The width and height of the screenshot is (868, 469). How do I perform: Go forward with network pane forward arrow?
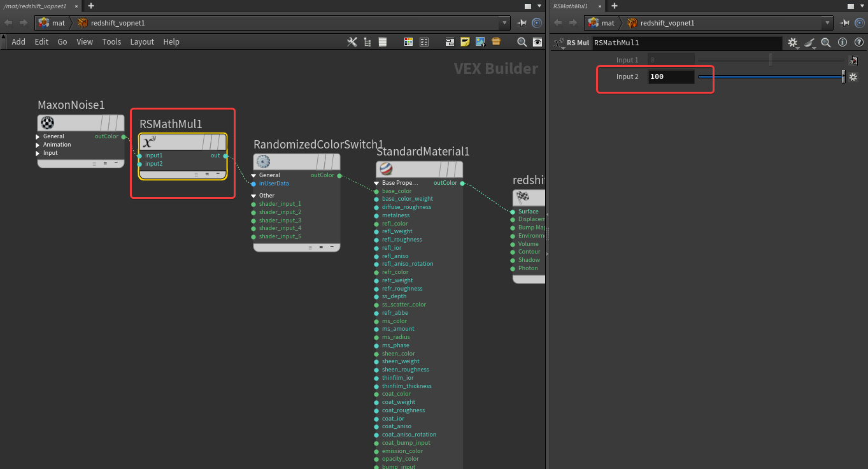[x=24, y=23]
